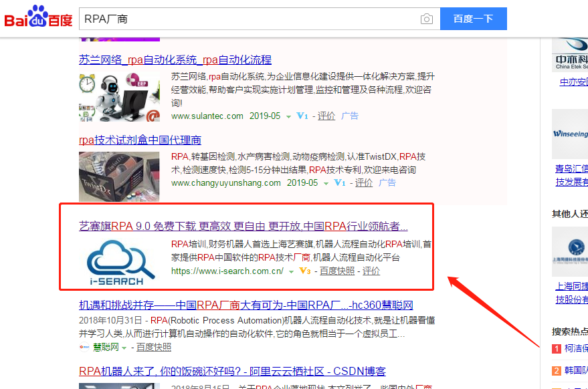Screen dimensions: 588x389
Task: Open hot search item 韩国
Action: tap(576, 371)
